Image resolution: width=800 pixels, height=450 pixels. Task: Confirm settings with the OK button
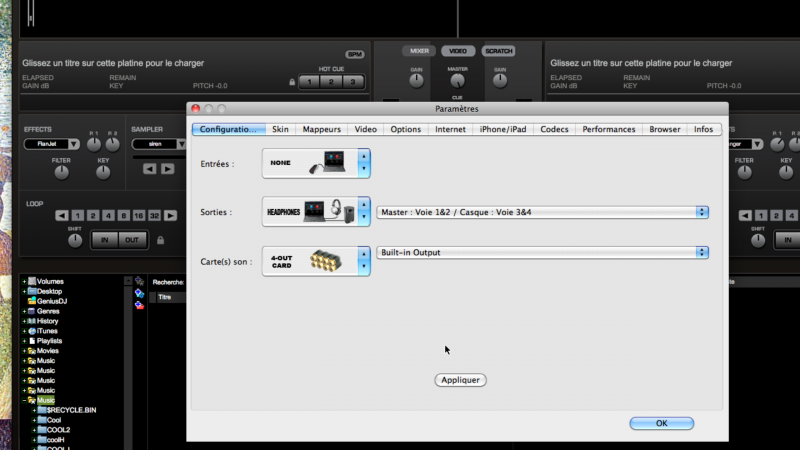point(661,423)
